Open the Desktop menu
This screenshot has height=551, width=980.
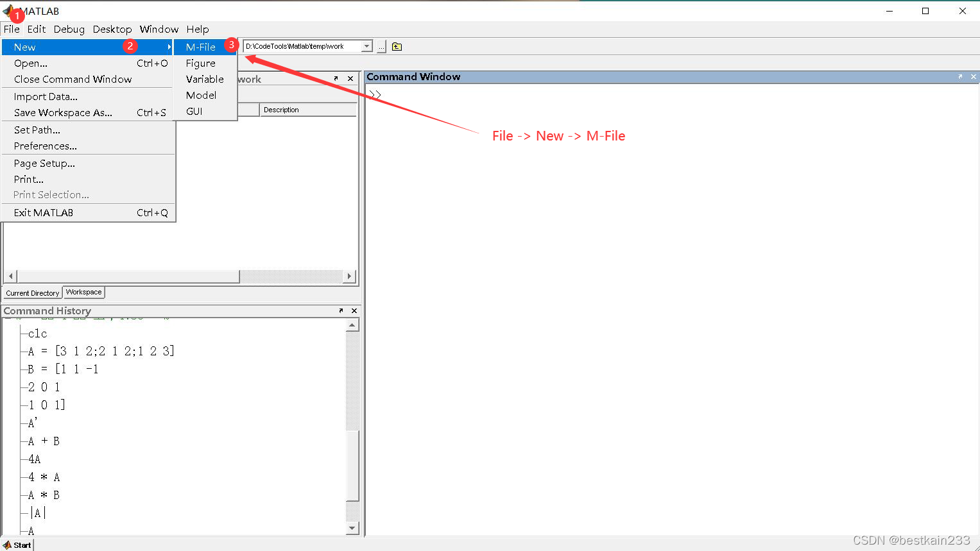tap(112, 30)
